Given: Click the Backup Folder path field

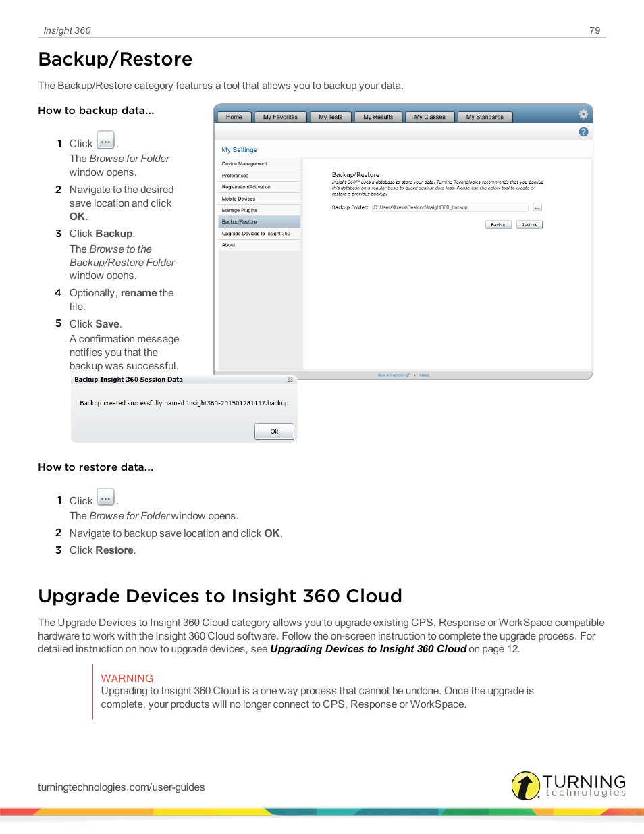Looking at the screenshot, I should [450, 207].
